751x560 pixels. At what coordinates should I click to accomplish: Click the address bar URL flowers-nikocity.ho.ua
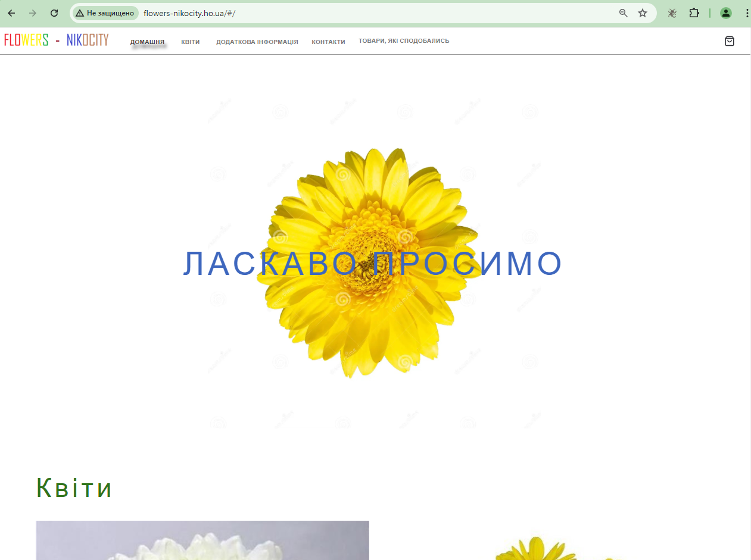(x=189, y=13)
